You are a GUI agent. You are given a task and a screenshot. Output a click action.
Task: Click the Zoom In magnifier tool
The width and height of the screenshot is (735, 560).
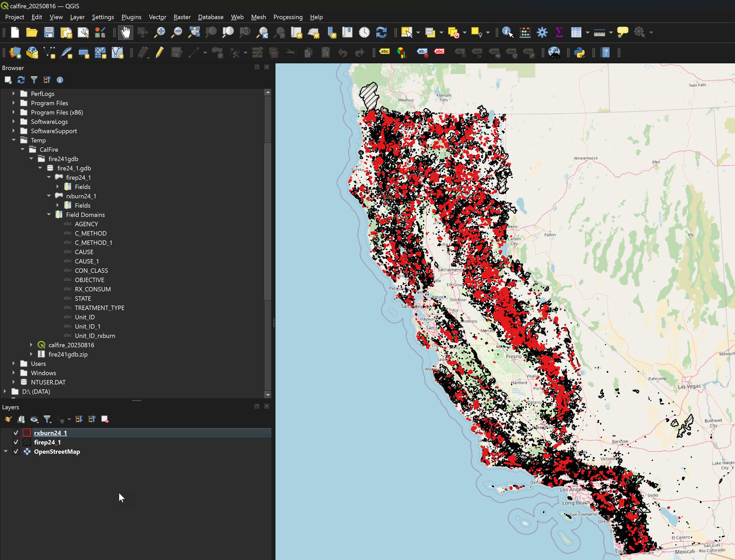pos(160,32)
